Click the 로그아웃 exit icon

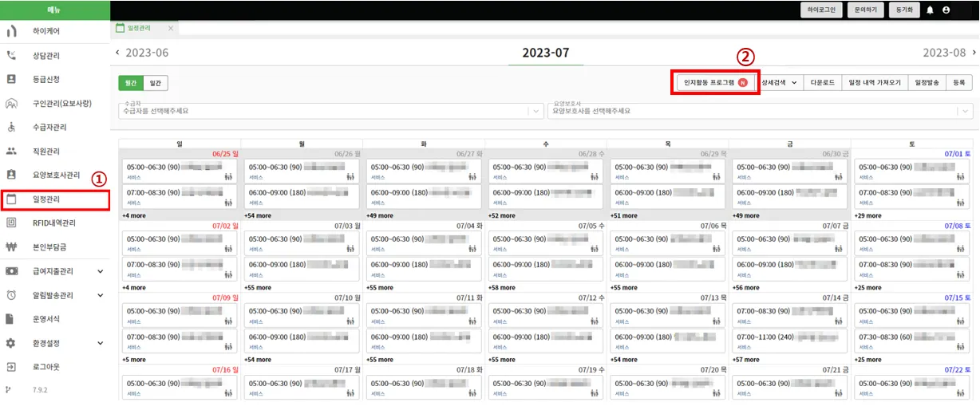point(11,367)
